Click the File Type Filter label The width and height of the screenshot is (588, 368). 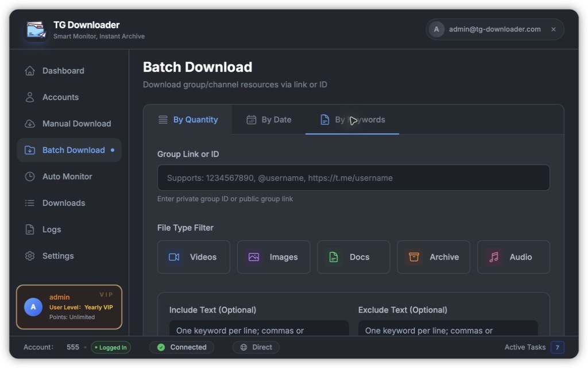185,228
